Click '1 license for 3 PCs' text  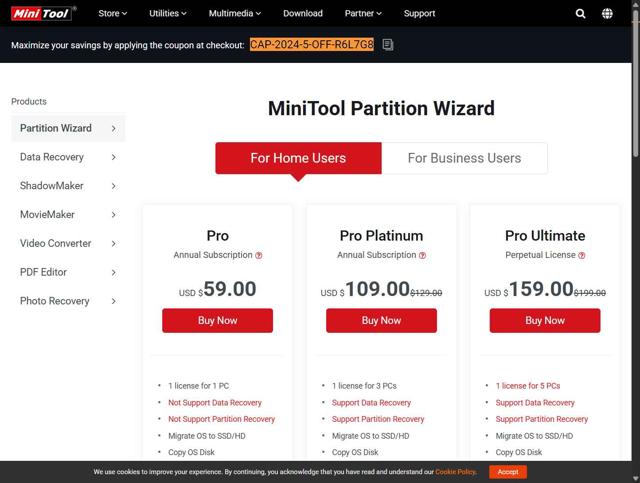coord(364,386)
